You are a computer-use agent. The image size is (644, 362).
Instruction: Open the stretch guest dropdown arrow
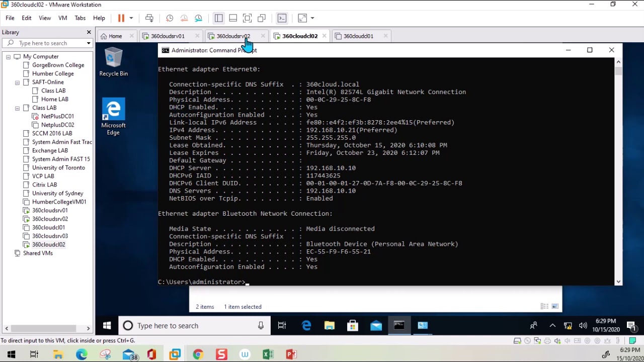pyautogui.click(x=312, y=18)
